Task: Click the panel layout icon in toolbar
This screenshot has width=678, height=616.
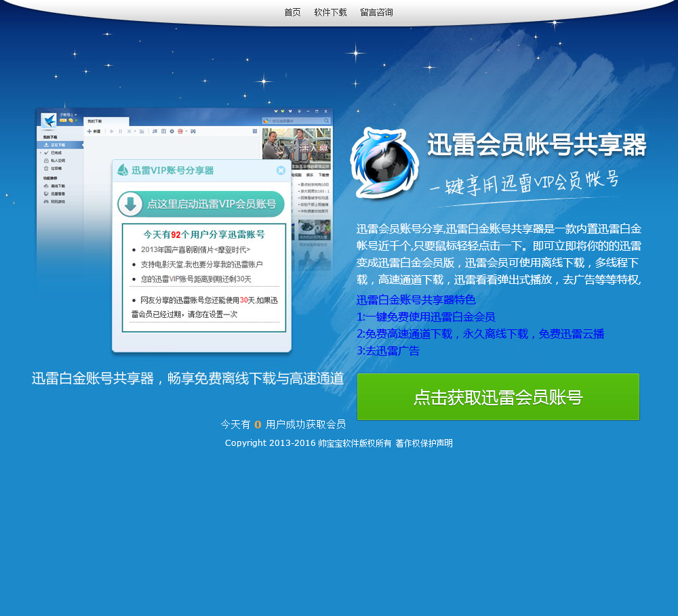Action: [x=163, y=131]
